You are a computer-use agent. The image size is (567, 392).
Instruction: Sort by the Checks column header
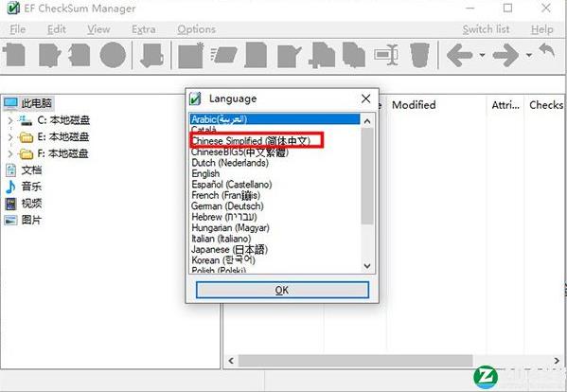pyautogui.click(x=546, y=105)
